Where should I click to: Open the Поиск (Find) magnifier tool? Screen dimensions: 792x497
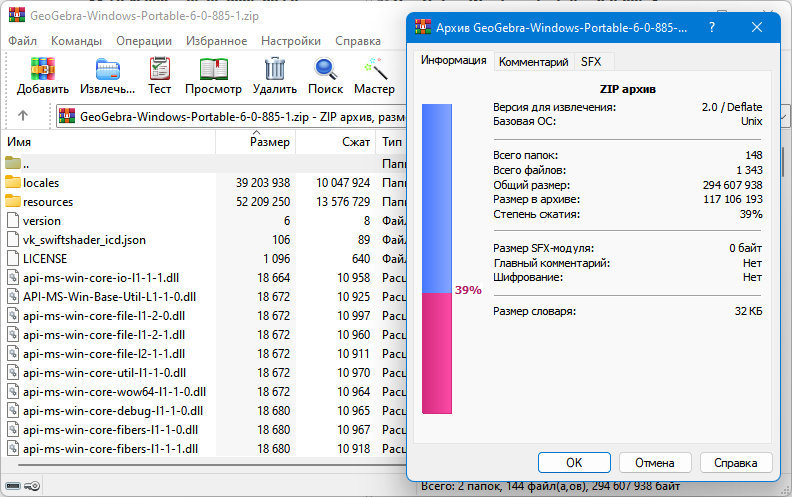pyautogui.click(x=325, y=69)
